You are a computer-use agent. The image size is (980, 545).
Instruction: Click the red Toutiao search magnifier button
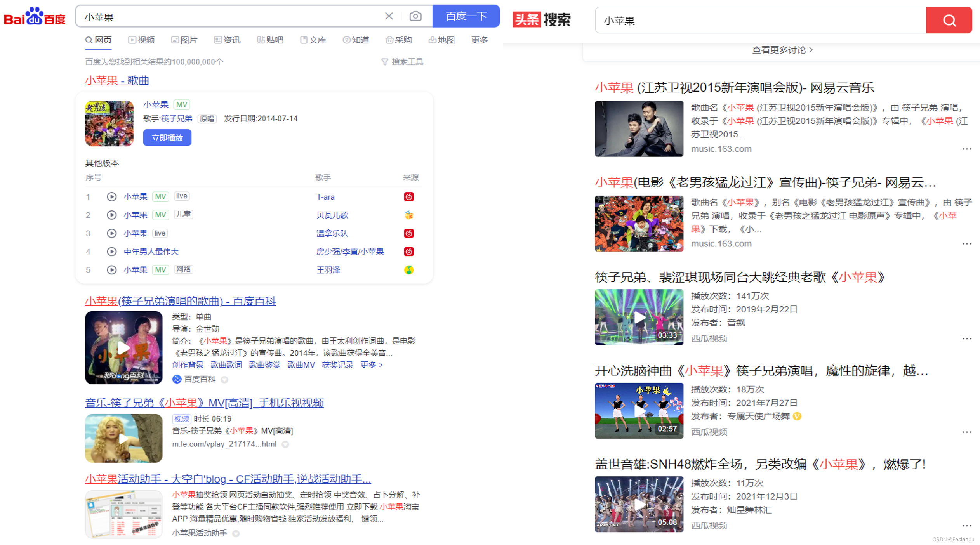pos(949,20)
